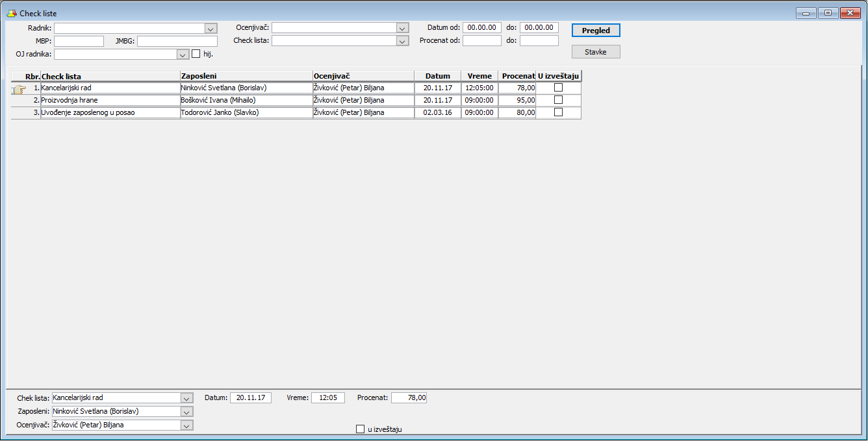This screenshot has height=441, width=868.
Task: Open the bottom Zaposleni dropdown arrow
Action: 187,412
